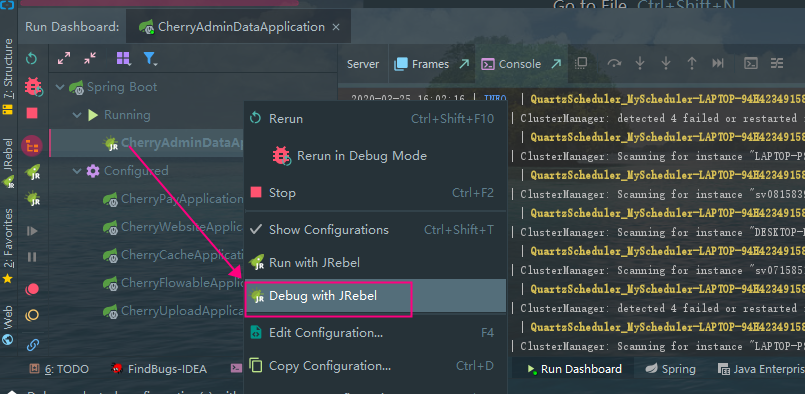Viewport: 805px width, 394px height.
Task: Click the blue link icon at the sidebar bottom
Action: 32,344
